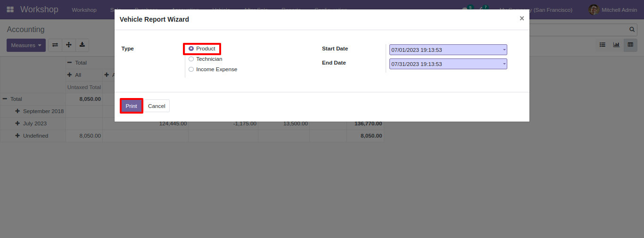The height and width of the screenshot is (238, 644).
Task: Click the swap axis icon
Action: coord(55,45)
